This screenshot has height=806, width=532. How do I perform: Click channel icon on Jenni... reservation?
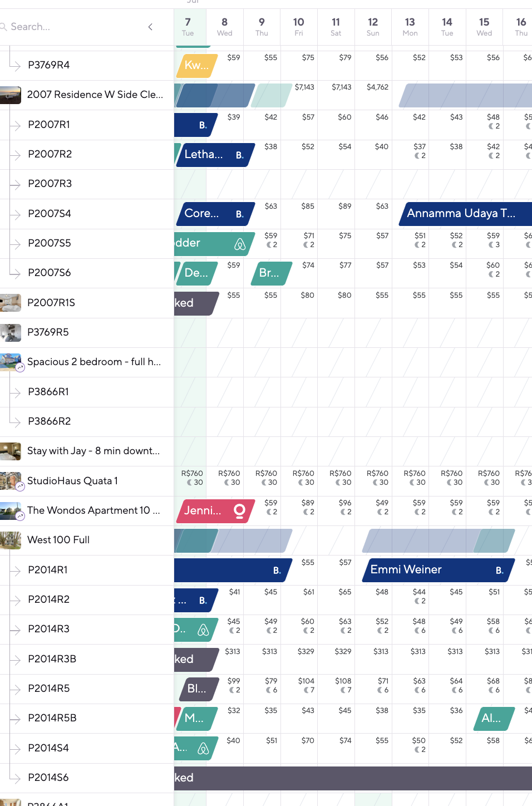pyautogui.click(x=240, y=511)
